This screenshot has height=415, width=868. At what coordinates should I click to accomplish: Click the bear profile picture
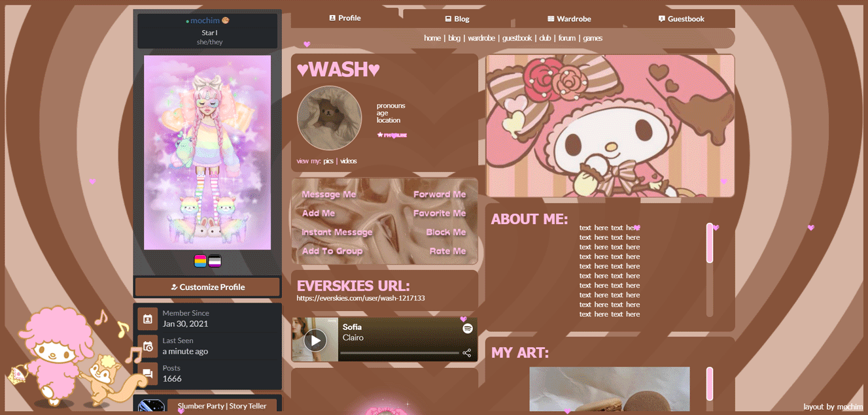[329, 118]
